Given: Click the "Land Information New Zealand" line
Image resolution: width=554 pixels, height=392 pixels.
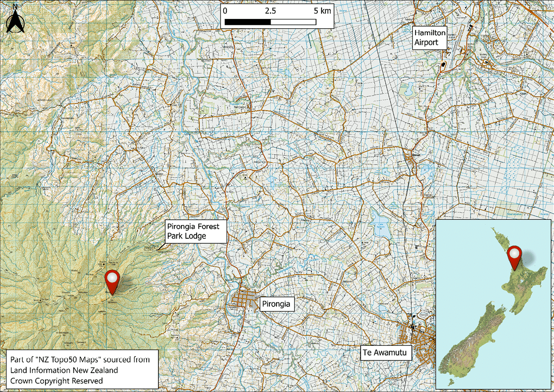Looking at the screenshot, I should click(x=64, y=370).
